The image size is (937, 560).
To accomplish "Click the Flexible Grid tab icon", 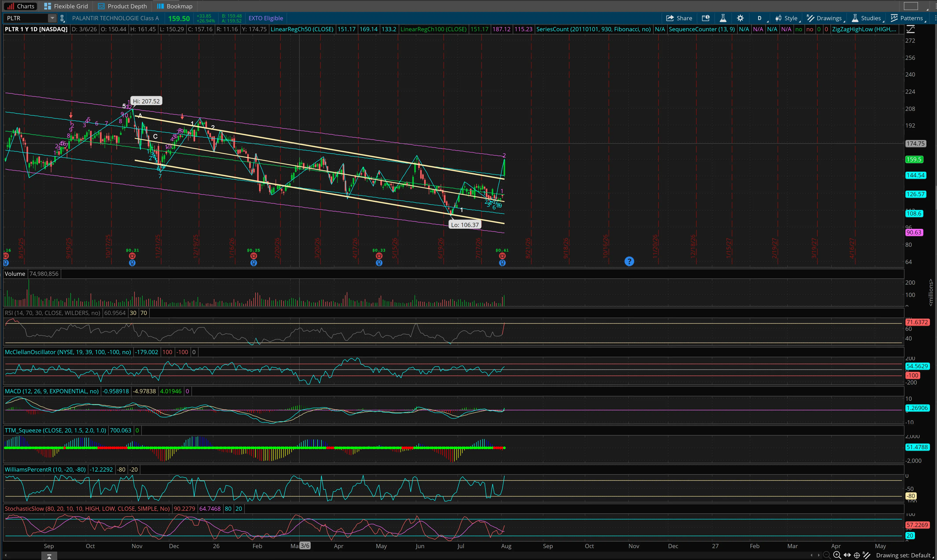I will pos(48,6).
